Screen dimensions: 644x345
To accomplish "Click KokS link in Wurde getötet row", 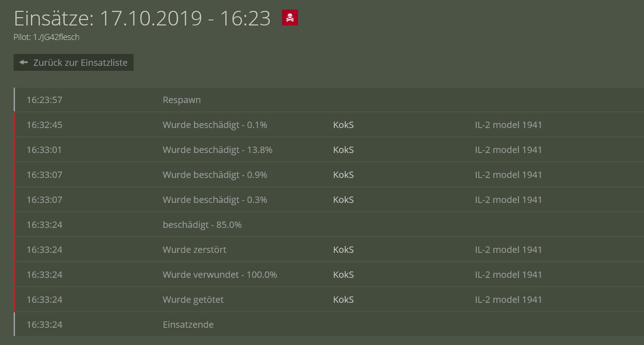I will click(343, 300).
